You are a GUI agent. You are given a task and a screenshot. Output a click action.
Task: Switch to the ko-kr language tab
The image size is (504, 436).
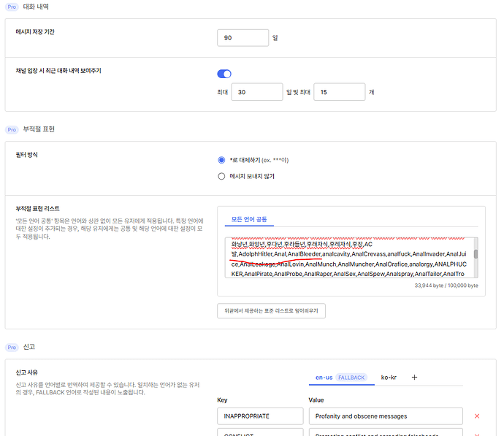[389, 378]
